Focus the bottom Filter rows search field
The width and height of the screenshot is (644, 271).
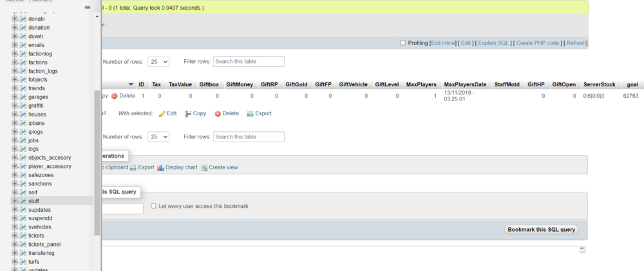pos(249,136)
